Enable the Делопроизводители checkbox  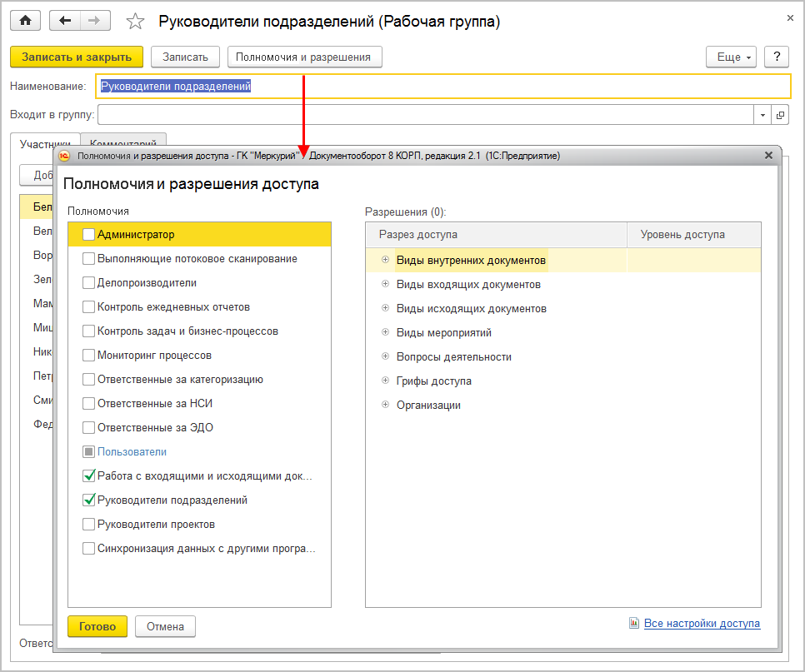(x=89, y=282)
